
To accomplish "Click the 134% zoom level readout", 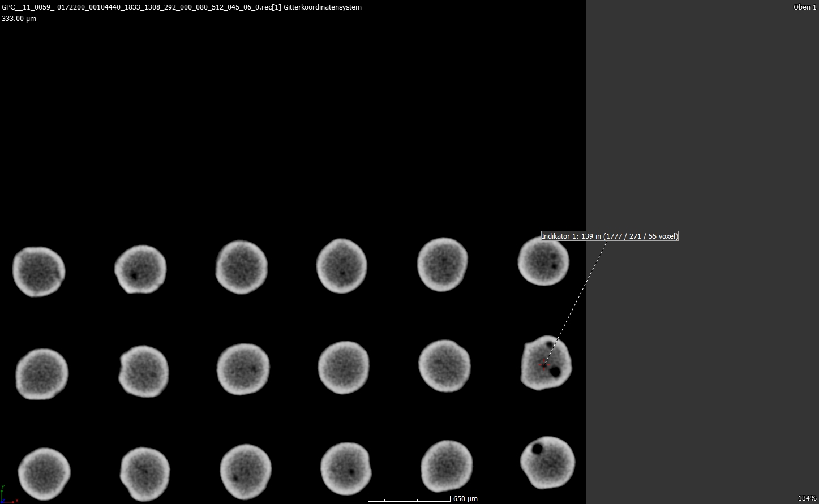I will pos(807,498).
